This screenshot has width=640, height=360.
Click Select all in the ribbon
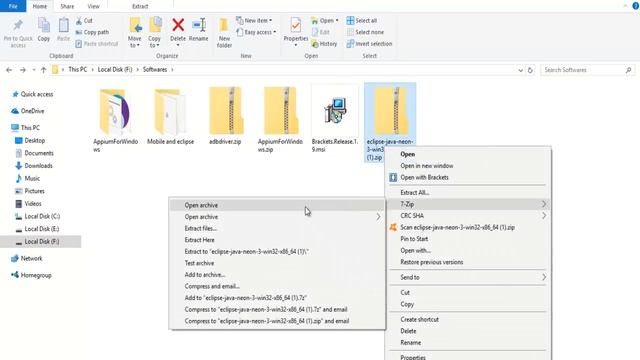tap(362, 20)
